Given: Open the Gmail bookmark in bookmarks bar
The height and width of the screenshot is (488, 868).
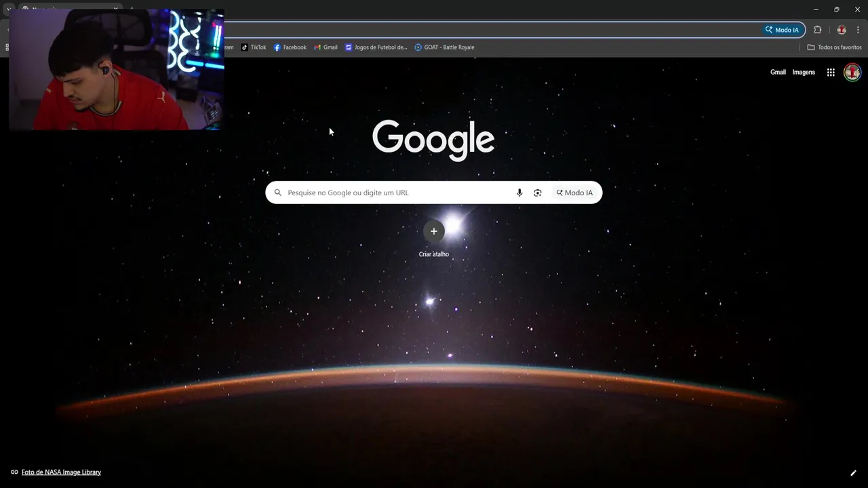Looking at the screenshot, I should (x=325, y=47).
